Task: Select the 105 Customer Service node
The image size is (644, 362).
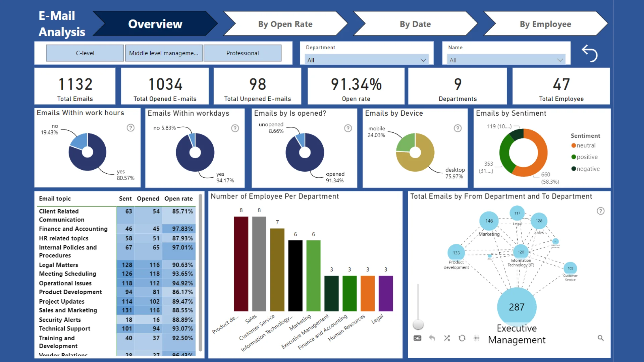Action: (570, 268)
